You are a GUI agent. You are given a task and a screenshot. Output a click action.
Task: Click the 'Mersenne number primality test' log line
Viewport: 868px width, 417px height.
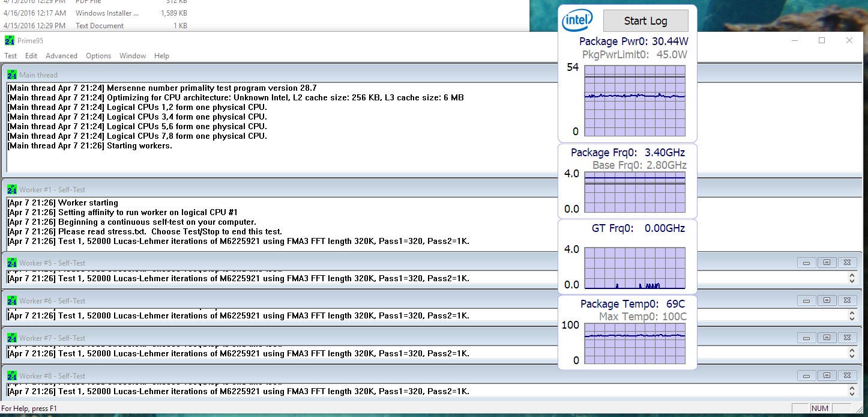tap(162, 88)
